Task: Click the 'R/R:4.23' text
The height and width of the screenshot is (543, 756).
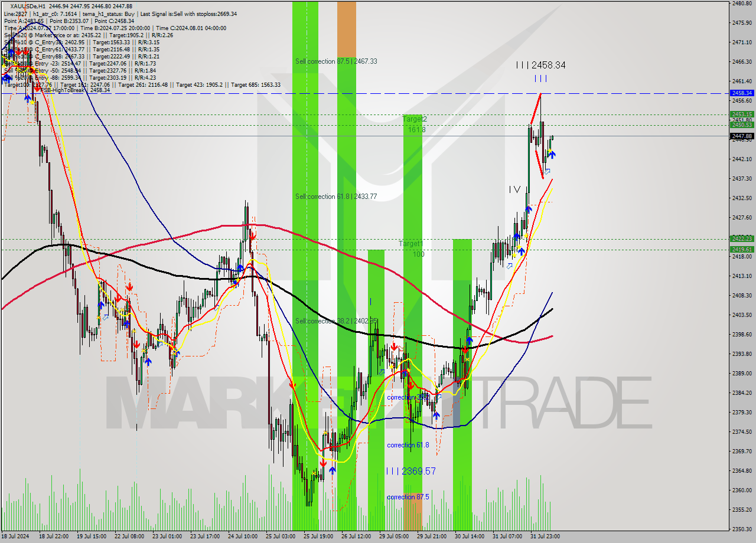Action: 145,77
